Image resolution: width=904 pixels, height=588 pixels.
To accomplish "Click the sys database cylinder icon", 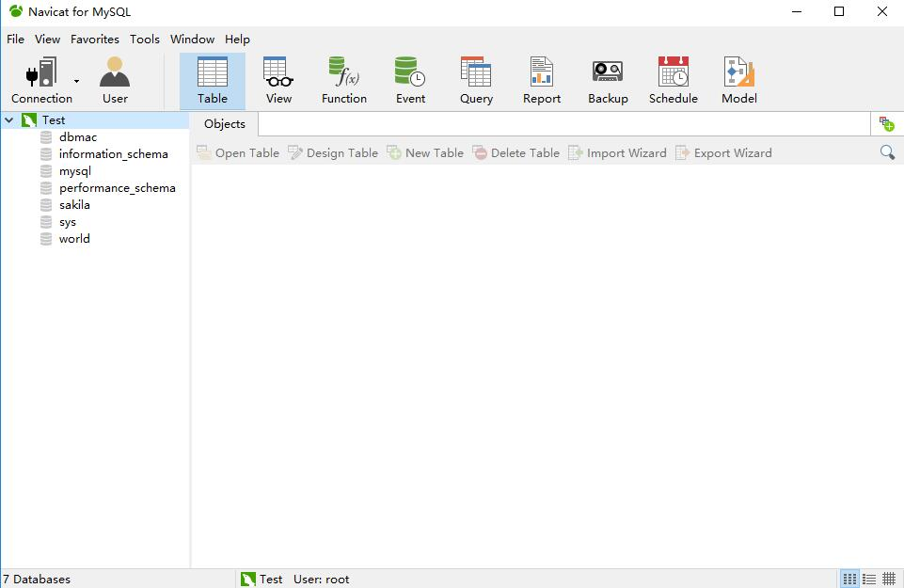I will pyautogui.click(x=46, y=222).
